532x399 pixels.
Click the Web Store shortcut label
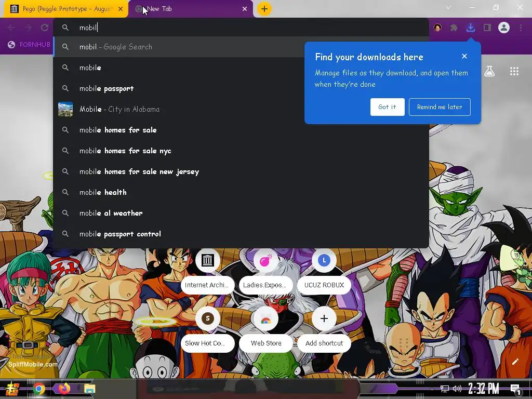pyautogui.click(x=265, y=343)
